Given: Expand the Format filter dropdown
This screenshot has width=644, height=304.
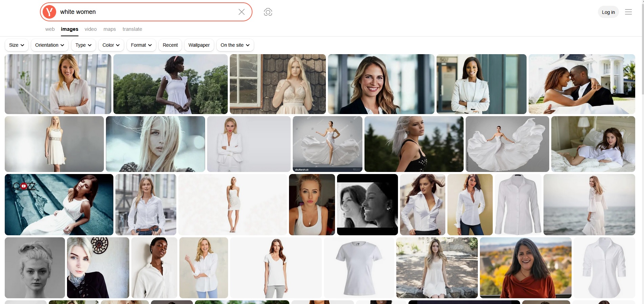Looking at the screenshot, I should coord(141,45).
